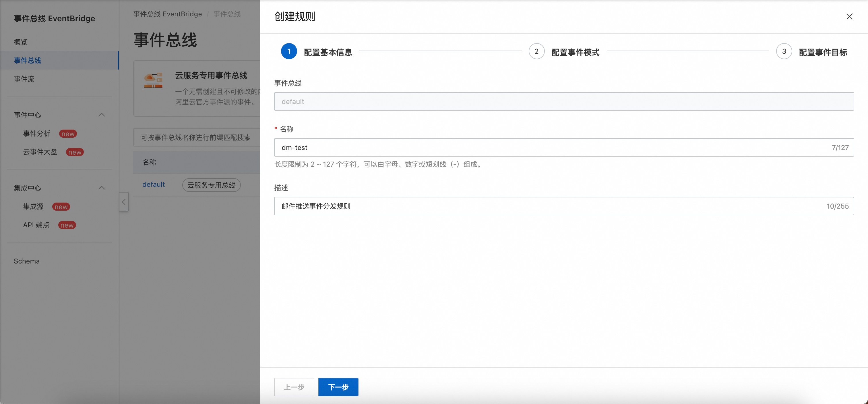Click the new badge beside API 端点
This screenshot has width=868, height=404.
point(67,225)
